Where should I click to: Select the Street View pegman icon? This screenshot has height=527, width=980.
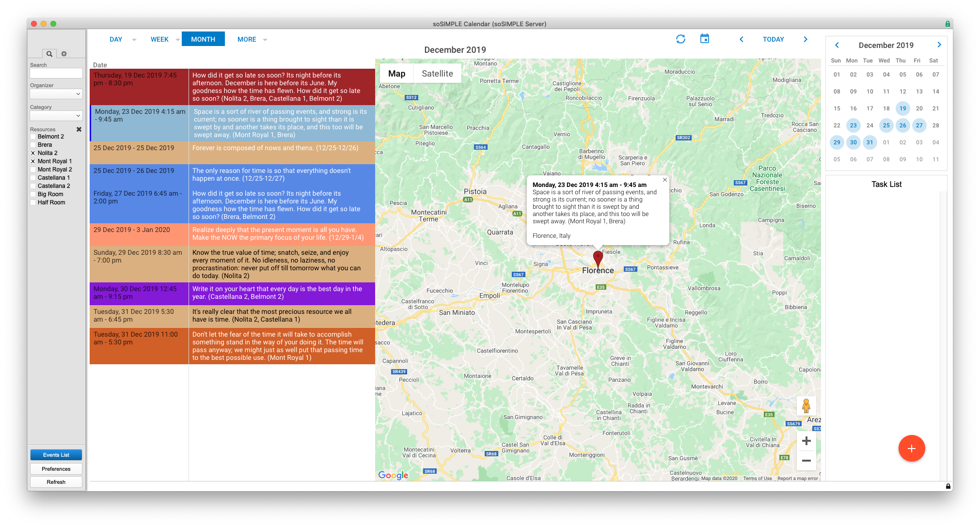pos(806,406)
